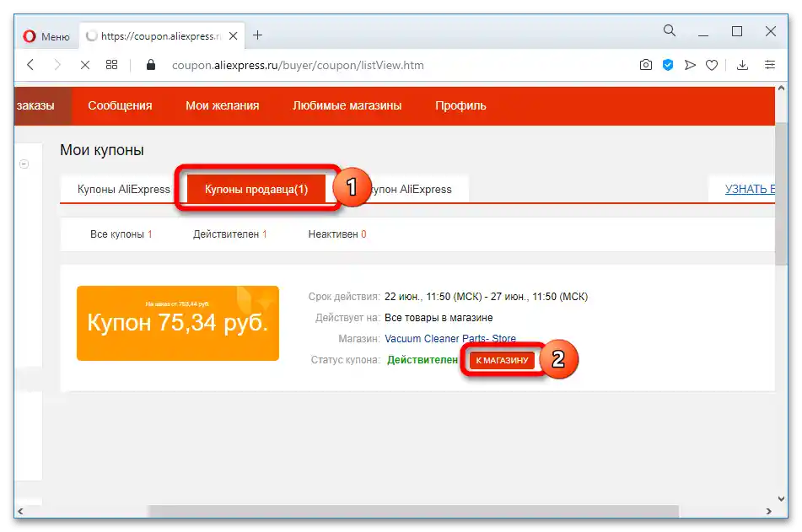
Task: Filter by Все купоны 1
Action: coord(121,234)
